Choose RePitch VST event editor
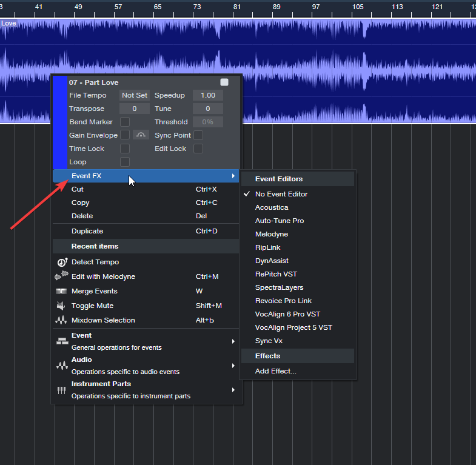 (298, 274)
